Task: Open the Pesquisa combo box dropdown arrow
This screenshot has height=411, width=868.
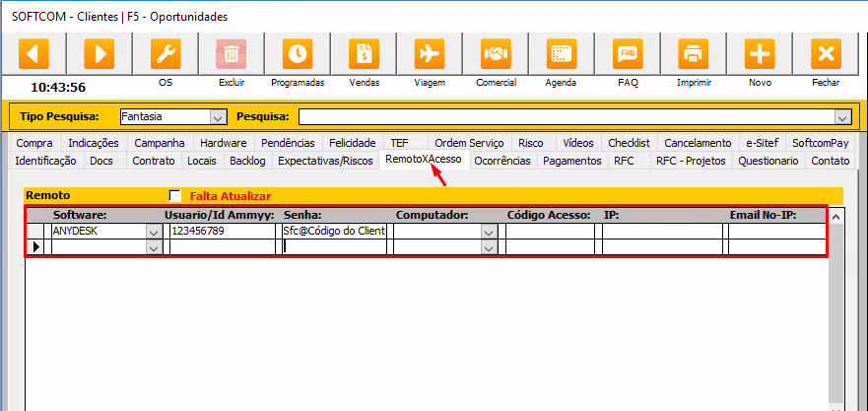Action: (x=841, y=117)
